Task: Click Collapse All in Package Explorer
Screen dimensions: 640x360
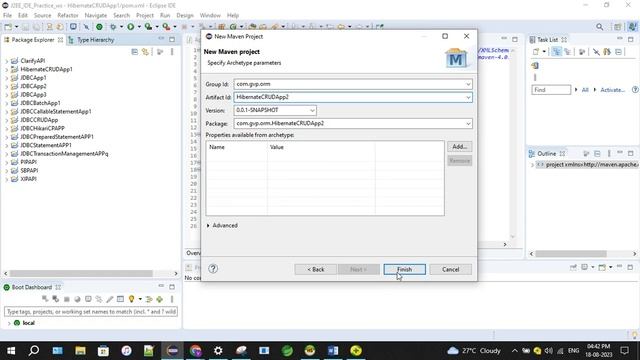Action: tap(134, 52)
